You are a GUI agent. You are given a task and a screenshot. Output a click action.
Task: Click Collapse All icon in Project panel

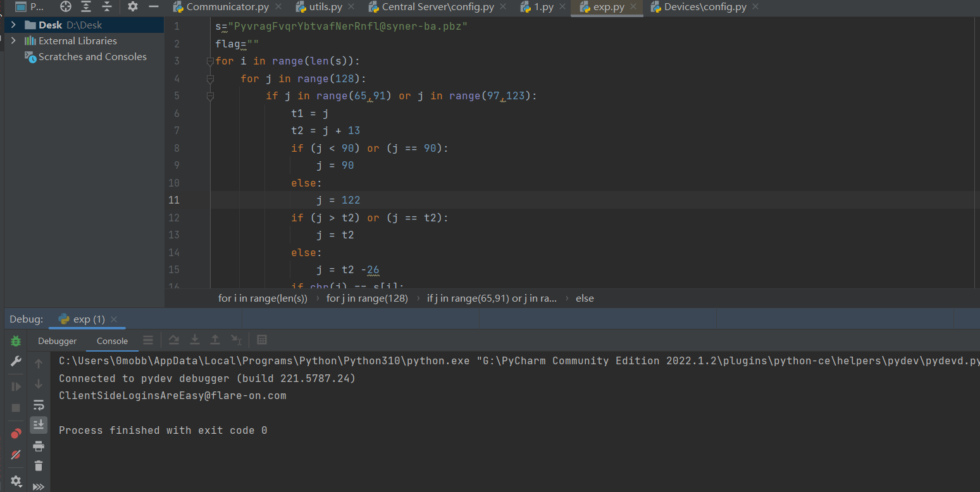(x=107, y=7)
